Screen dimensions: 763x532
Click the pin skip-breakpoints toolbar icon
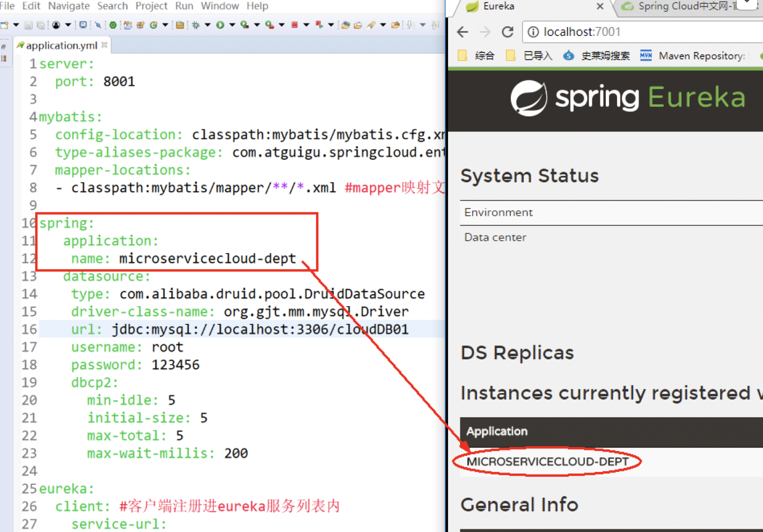tap(98, 25)
